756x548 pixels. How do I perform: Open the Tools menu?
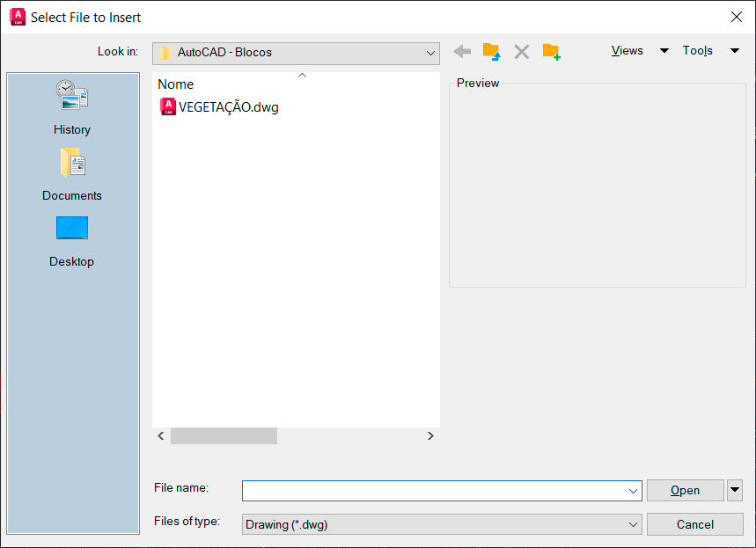(698, 51)
